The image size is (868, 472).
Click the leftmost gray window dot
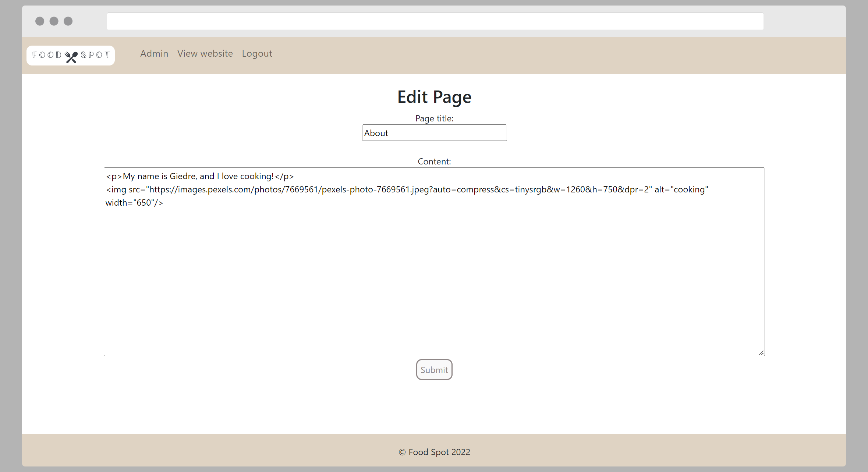(40, 21)
